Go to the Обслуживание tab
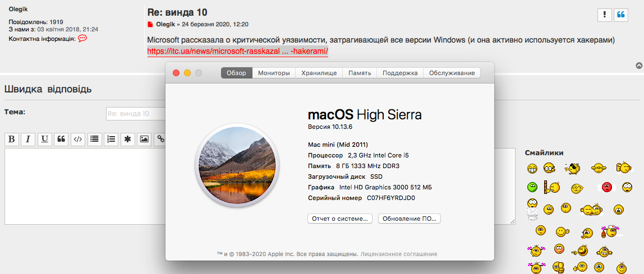This screenshot has width=644, height=274. 452,73
